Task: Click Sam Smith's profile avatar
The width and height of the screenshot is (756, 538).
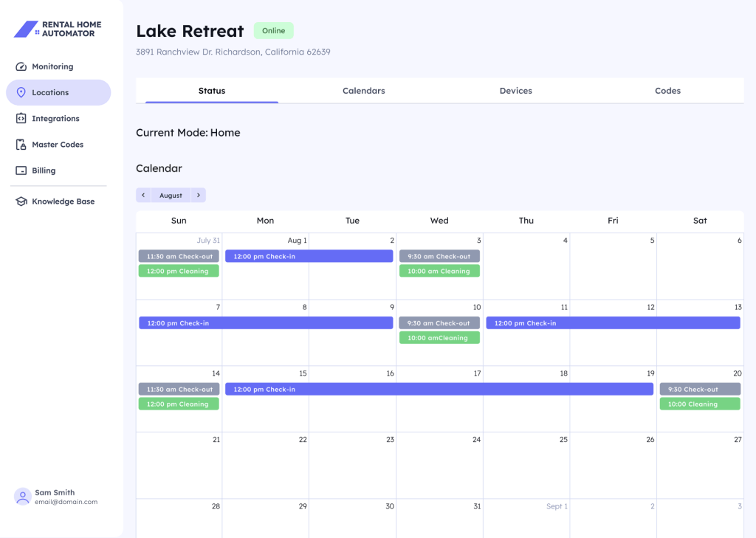Action: pyautogui.click(x=22, y=497)
